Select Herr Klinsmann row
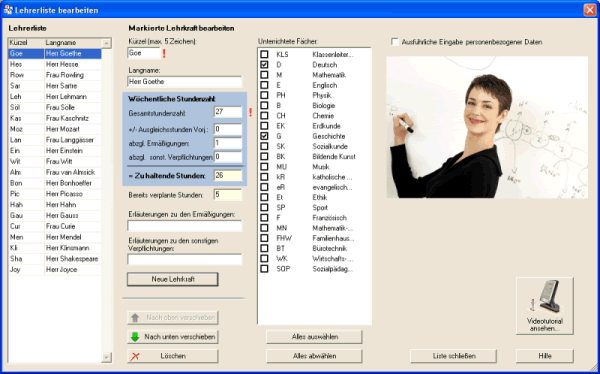This screenshot has width=600, height=374. click(55, 248)
